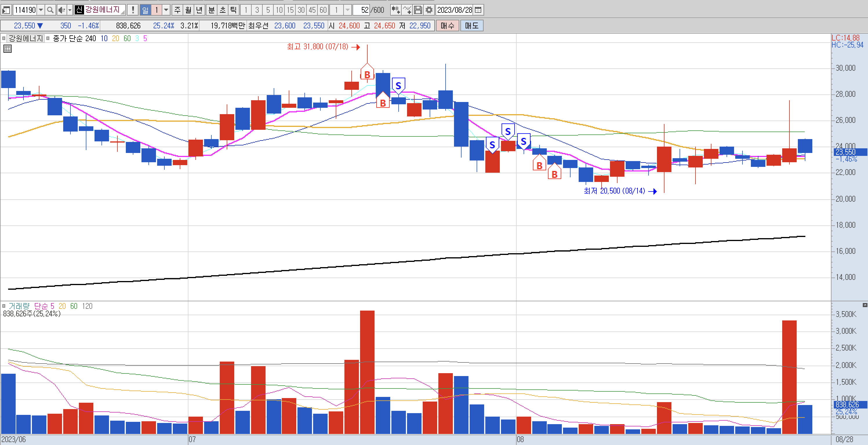Screen dimensions: 868x445
Task: Click the 매수 buy button
Action: click(447, 25)
